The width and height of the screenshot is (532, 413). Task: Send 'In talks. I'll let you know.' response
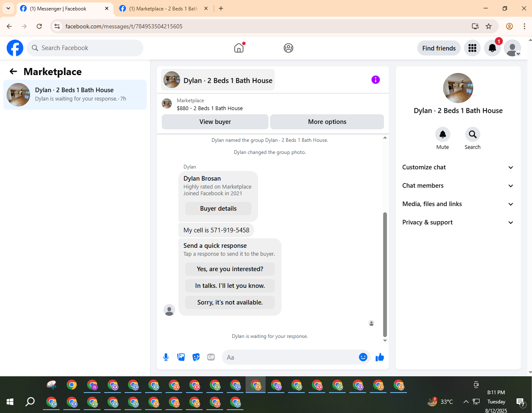pos(230,286)
